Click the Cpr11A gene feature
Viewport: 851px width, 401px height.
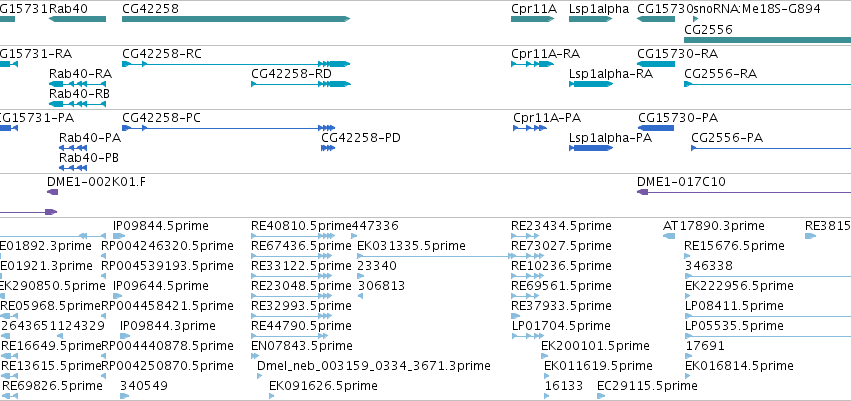532,19
